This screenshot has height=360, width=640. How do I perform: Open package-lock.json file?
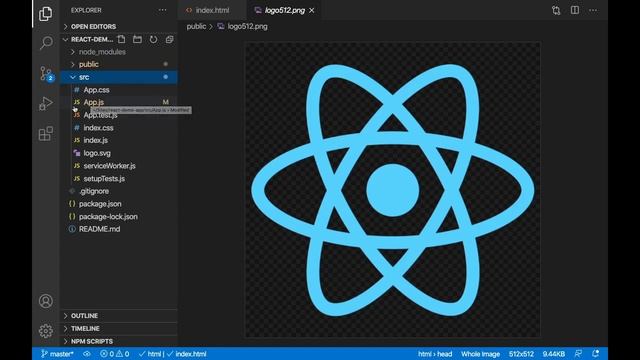(x=119, y=216)
